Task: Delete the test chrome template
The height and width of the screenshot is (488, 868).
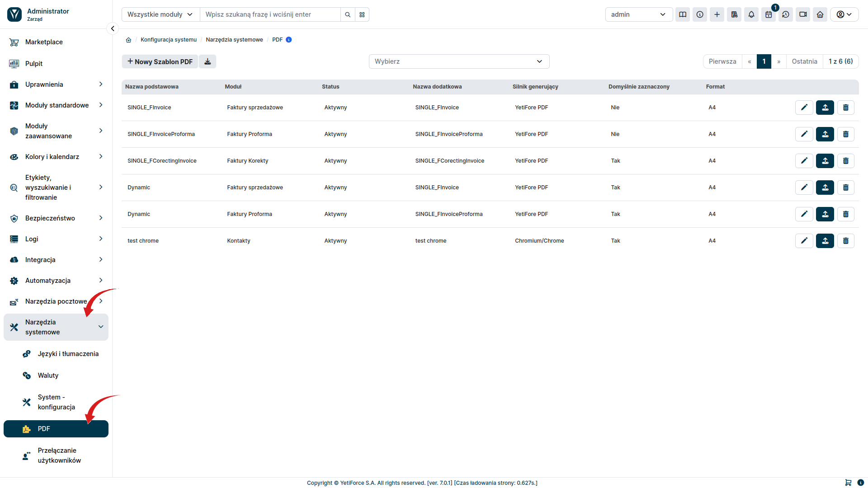Action: point(845,241)
